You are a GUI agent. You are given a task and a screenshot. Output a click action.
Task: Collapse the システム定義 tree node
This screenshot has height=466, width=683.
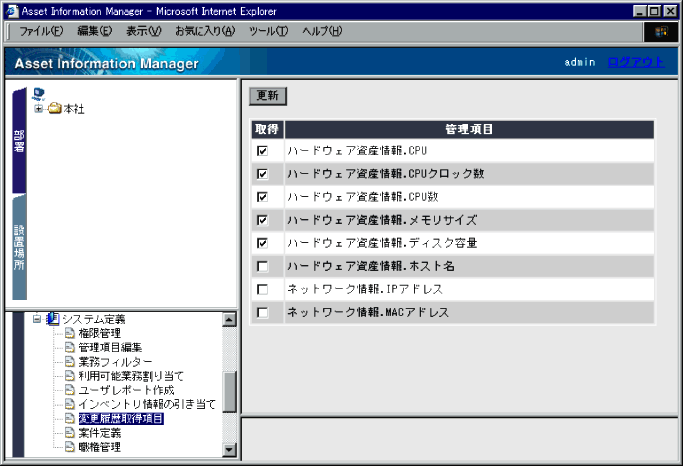click(37, 319)
